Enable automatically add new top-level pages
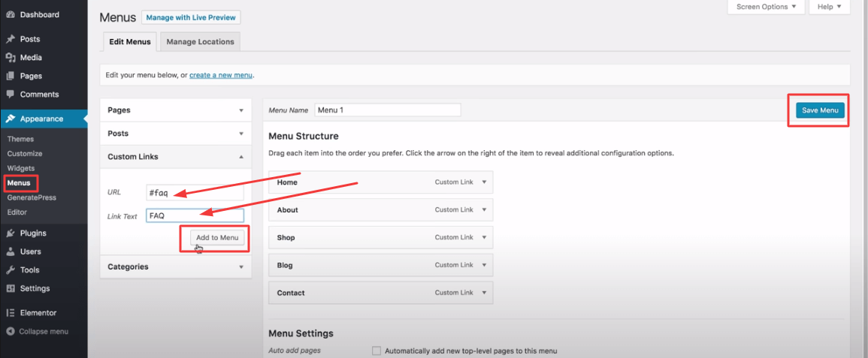Image resolution: width=868 pixels, height=358 pixels. [x=377, y=350]
